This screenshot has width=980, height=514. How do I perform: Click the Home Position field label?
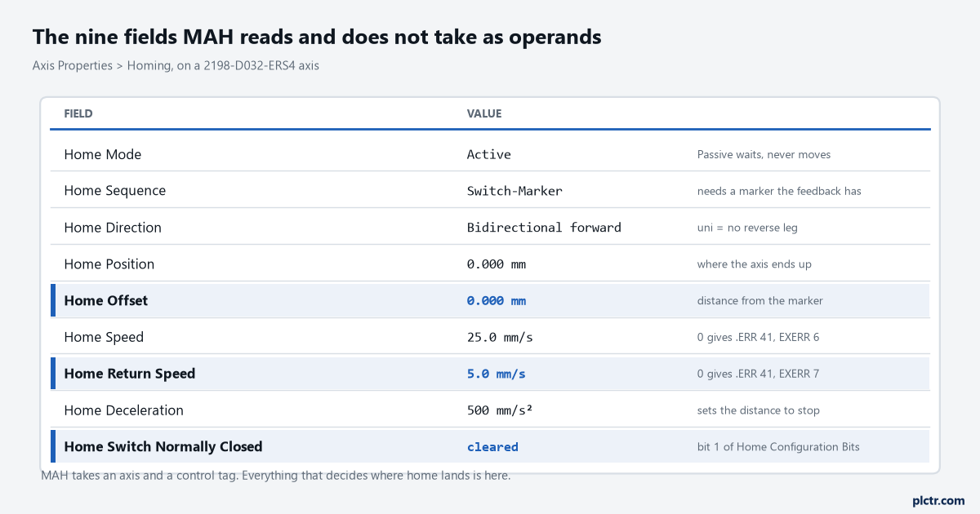tap(109, 264)
